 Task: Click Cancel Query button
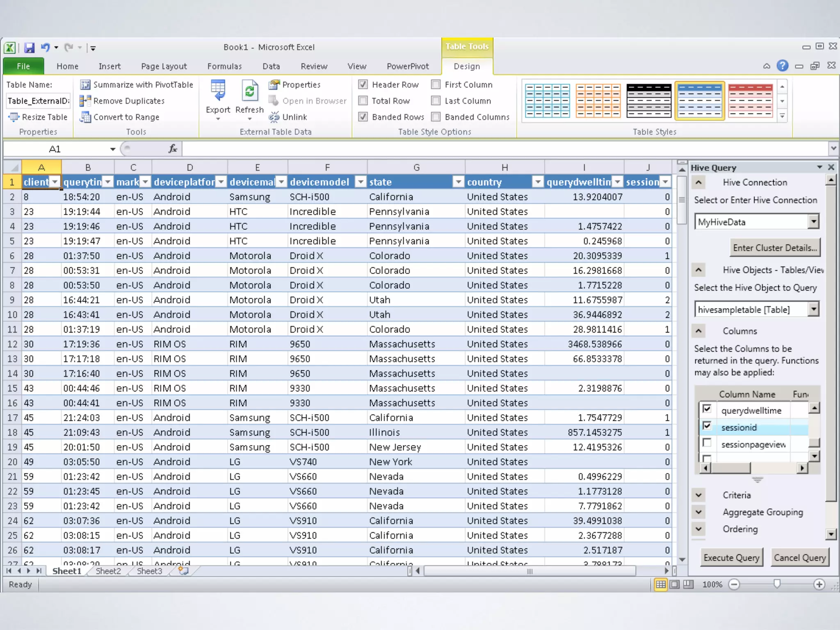coord(800,558)
